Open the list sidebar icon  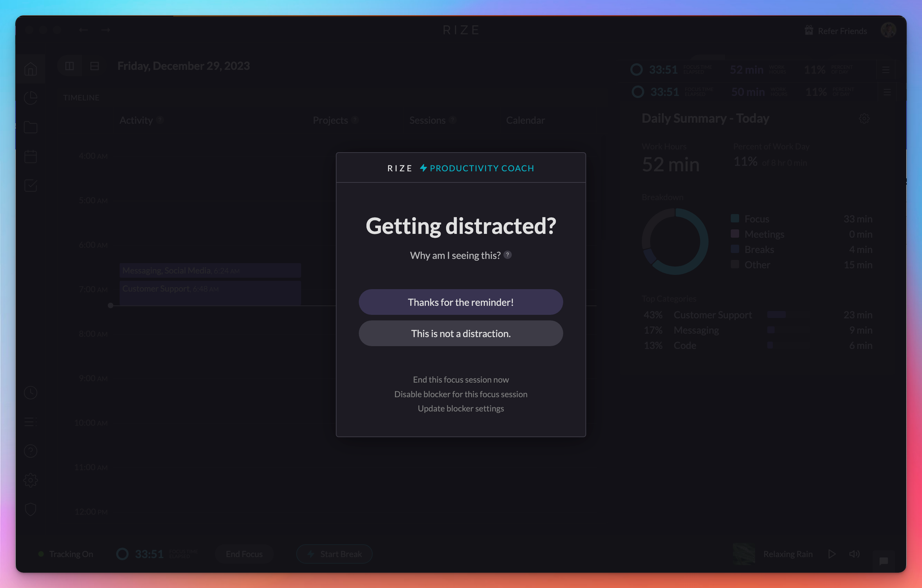pyautogui.click(x=31, y=422)
